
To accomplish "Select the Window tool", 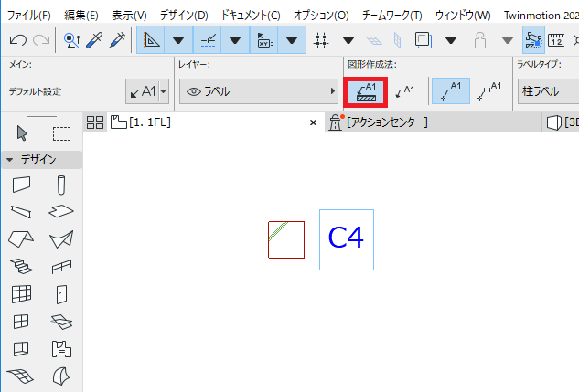I will click(x=21, y=322).
